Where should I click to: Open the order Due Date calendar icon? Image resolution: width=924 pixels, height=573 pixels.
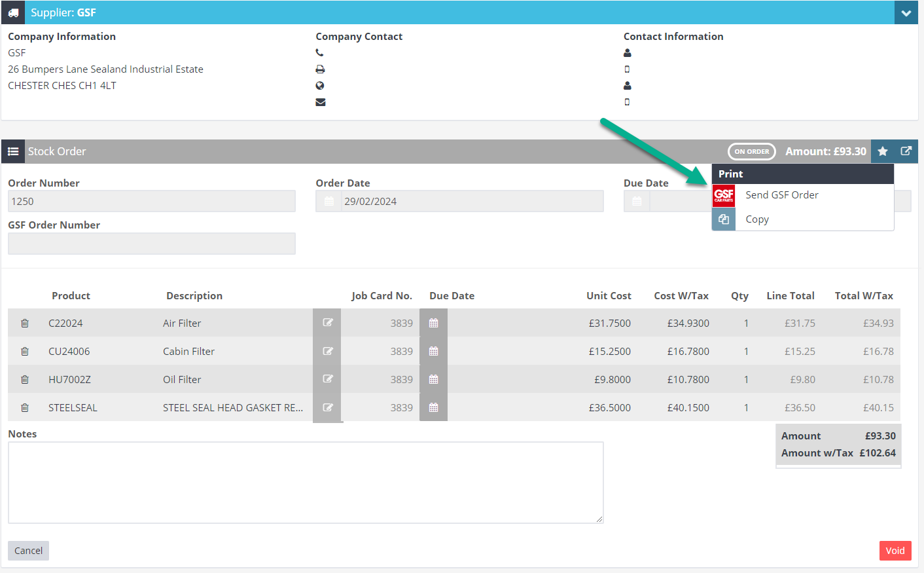coord(637,201)
